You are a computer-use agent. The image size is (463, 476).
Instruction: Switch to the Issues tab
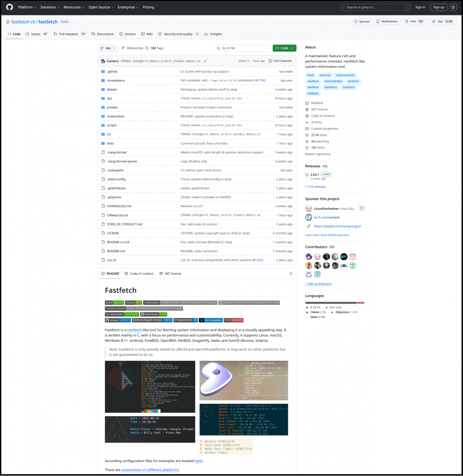(37, 34)
